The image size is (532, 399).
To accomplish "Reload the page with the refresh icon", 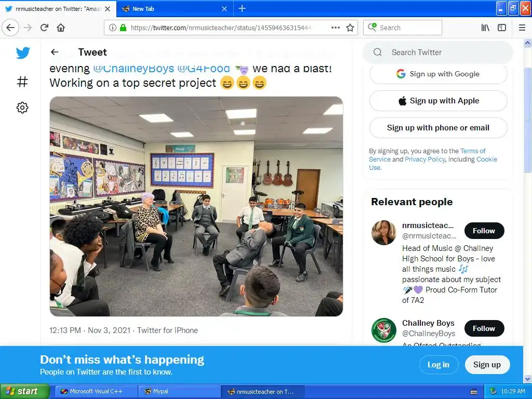I will (44, 28).
